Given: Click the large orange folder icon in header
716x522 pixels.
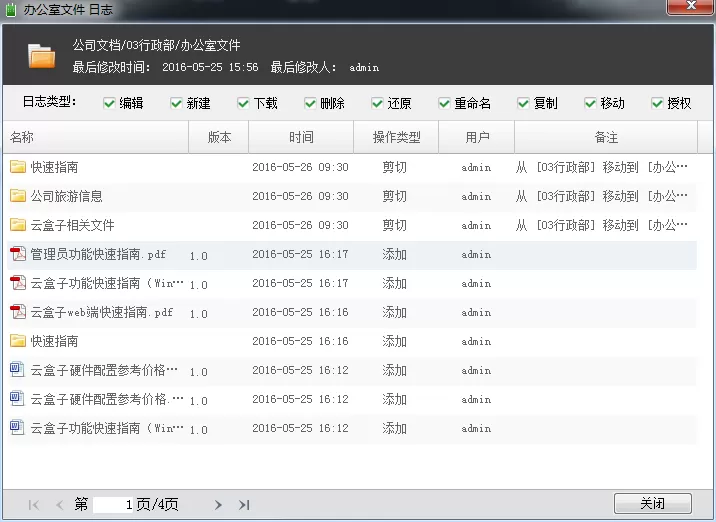Looking at the screenshot, I should (41, 56).
